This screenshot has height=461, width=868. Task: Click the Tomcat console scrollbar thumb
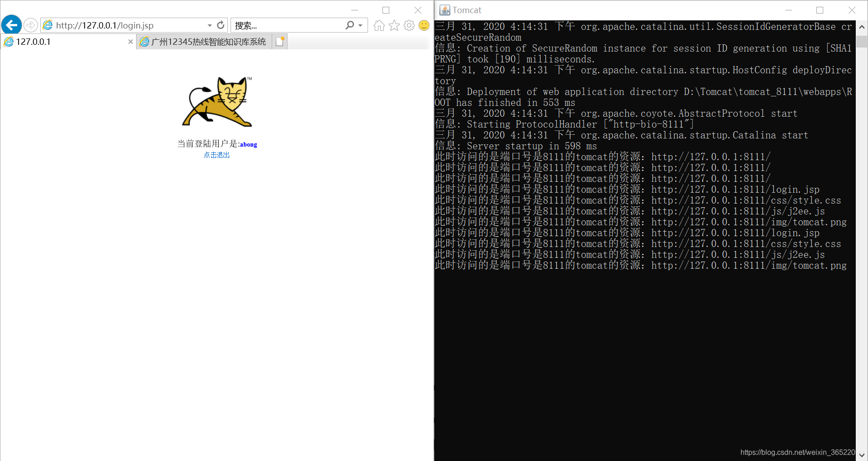point(862,42)
